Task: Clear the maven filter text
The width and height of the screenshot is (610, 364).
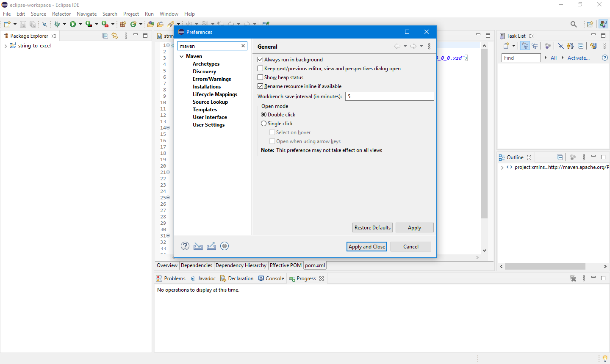Action: point(243,46)
